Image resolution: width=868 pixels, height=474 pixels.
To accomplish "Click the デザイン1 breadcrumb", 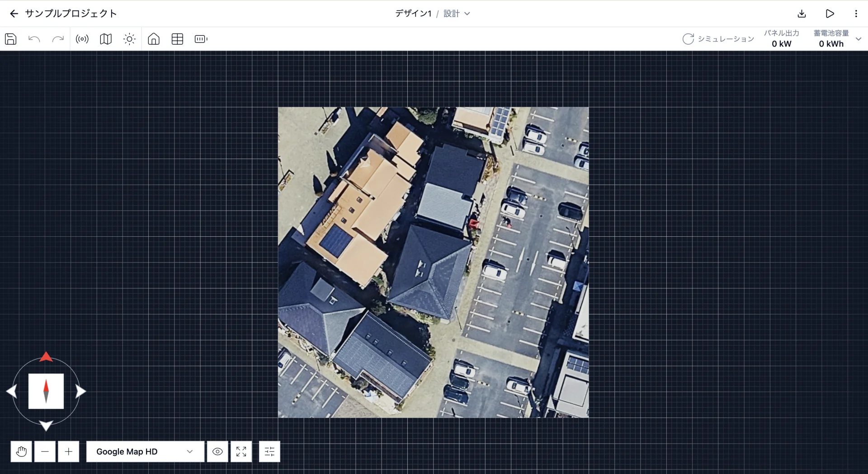I will [x=413, y=14].
